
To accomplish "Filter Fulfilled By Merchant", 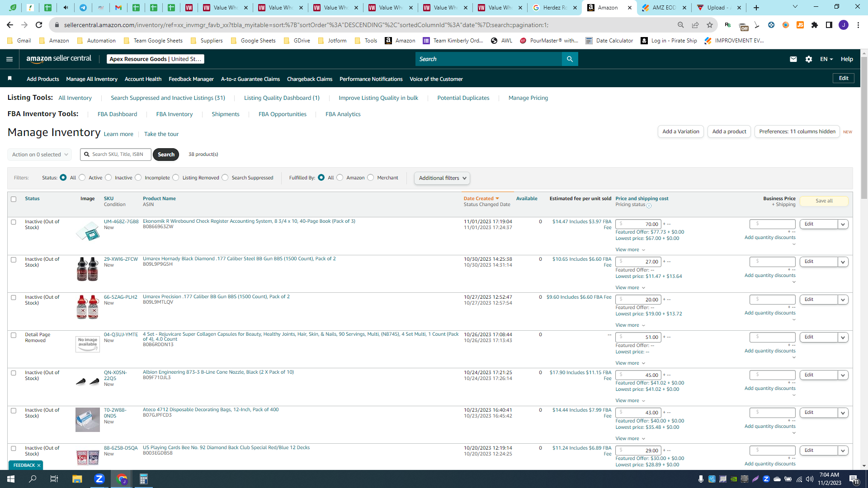I will coord(371,178).
